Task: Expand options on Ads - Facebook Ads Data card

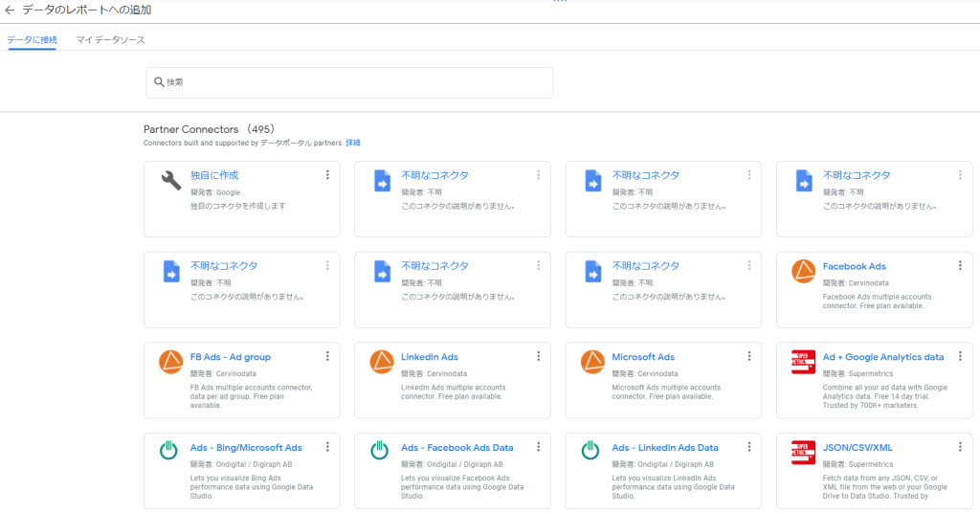Action: [538, 447]
